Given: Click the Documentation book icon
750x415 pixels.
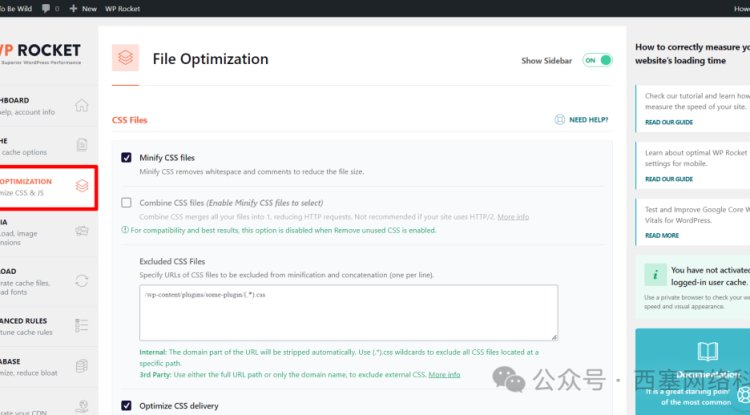Looking at the screenshot, I should pos(707,351).
